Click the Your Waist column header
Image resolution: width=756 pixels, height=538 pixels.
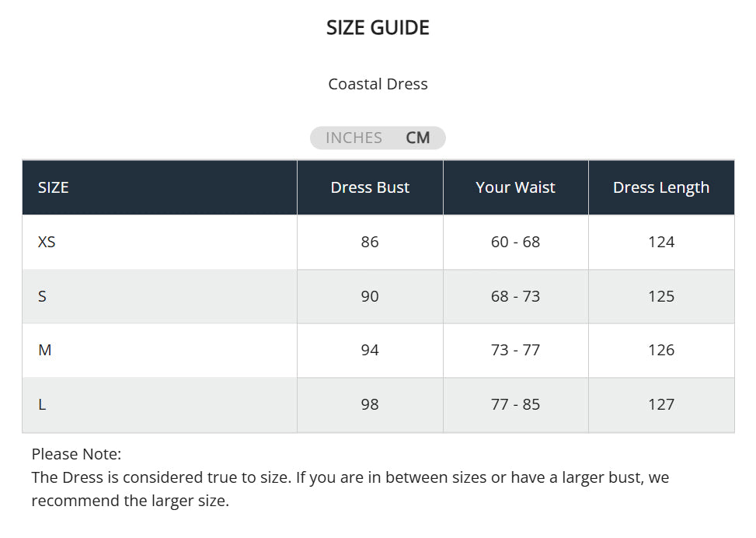click(515, 187)
